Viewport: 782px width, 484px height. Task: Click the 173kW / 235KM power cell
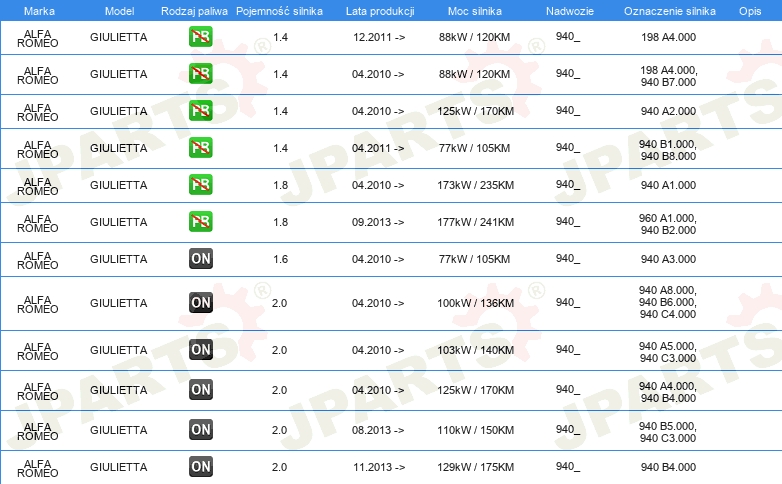coord(475,185)
